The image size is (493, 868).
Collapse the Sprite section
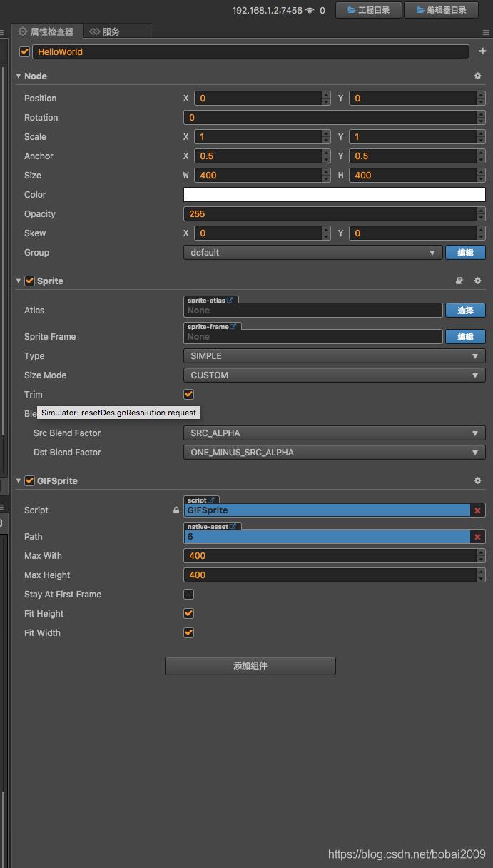point(19,281)
